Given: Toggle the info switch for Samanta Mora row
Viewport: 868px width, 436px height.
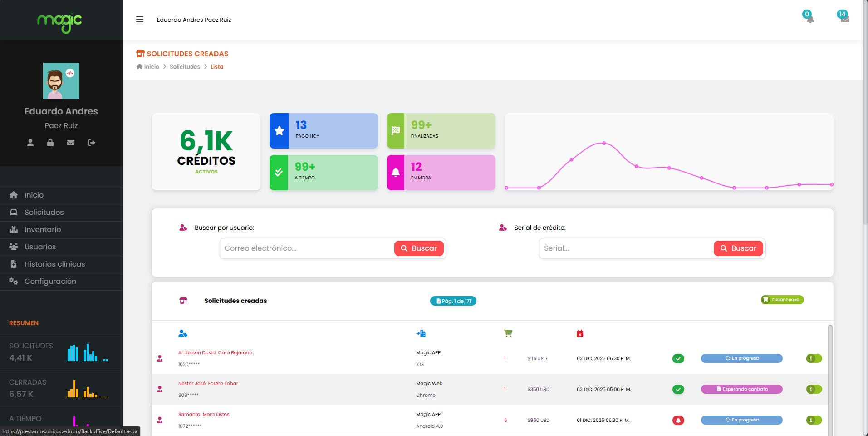Looking at the screenshot, I should [x=814, y=420].
